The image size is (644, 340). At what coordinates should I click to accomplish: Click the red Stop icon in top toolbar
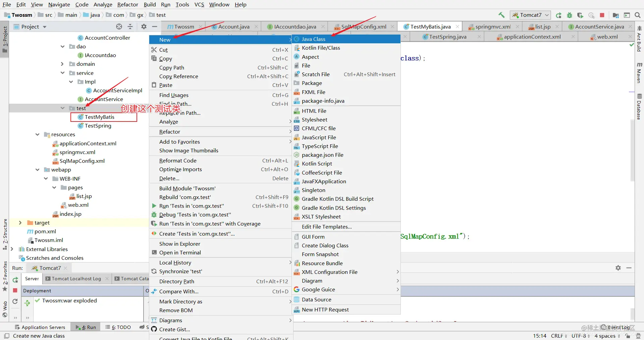click(602, 15)
